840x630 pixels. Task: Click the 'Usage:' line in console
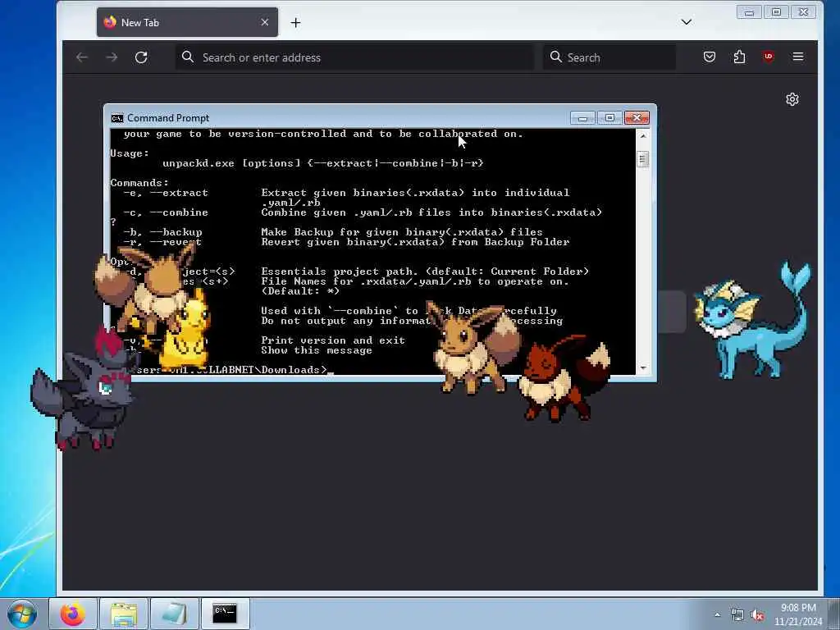[130, 153]
